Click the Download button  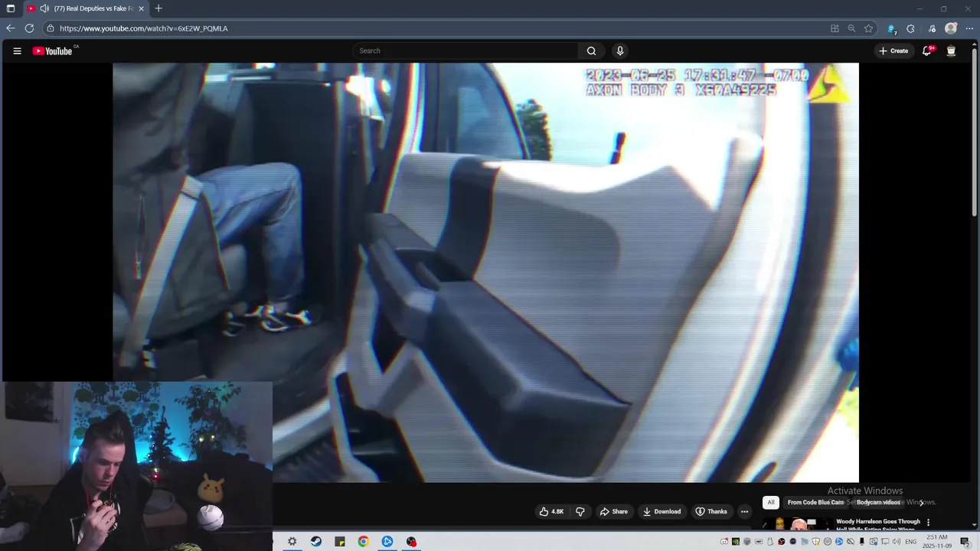661,511
